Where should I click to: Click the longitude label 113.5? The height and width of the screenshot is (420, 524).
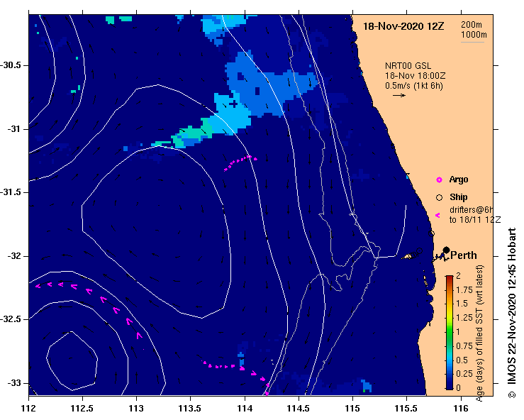click(191, 409)
